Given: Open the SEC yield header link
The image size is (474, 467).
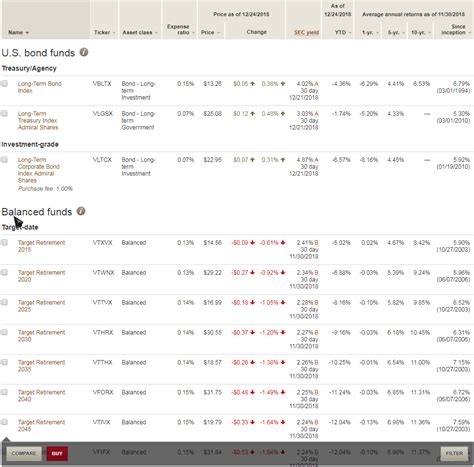Looking at the screenshot, I should (306, 32).
